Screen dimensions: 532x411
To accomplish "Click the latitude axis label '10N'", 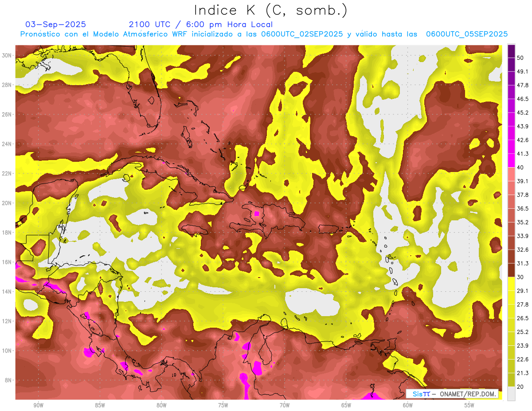I will [7, 351].
